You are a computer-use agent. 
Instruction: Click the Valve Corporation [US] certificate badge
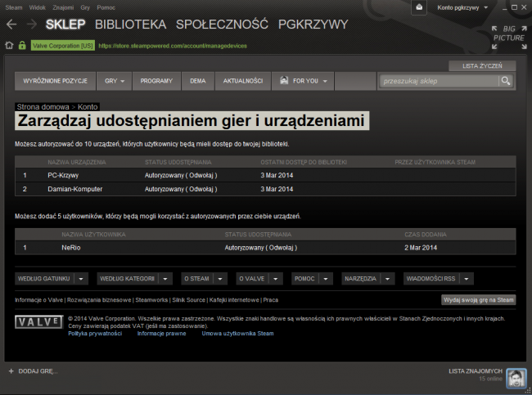click(63, 46)
